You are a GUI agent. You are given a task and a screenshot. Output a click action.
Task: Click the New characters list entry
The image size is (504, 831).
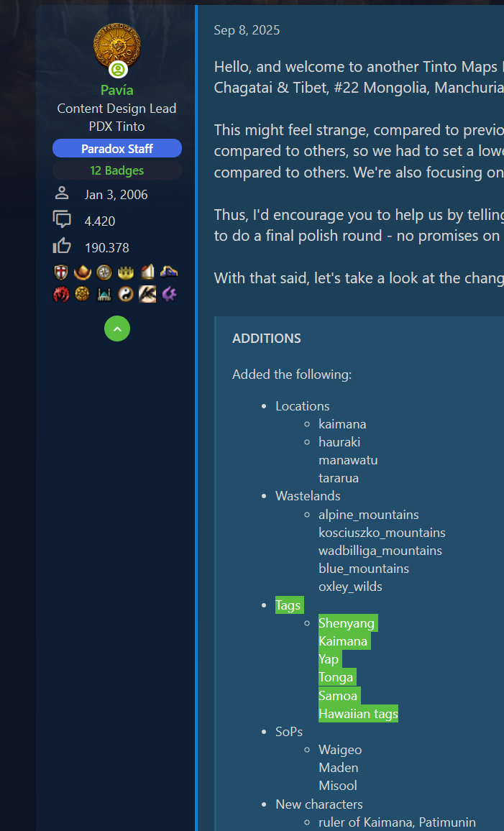pyautogui.click(x=319, y=804)
